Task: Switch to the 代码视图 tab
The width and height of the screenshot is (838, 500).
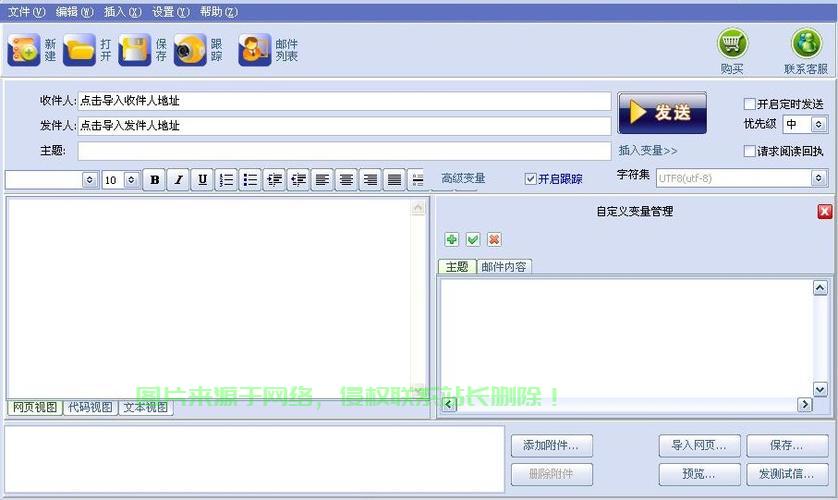Action: tap(90, 407)
